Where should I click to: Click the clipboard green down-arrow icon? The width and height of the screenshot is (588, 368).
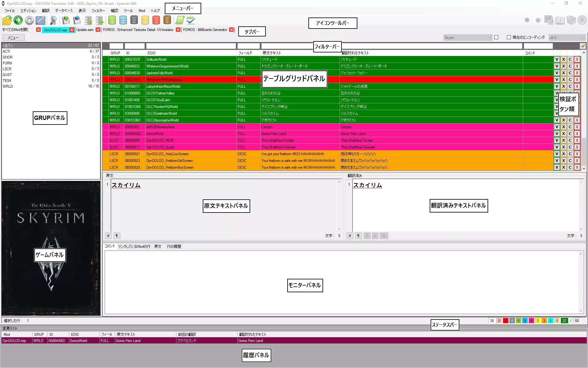coord(66,20)
